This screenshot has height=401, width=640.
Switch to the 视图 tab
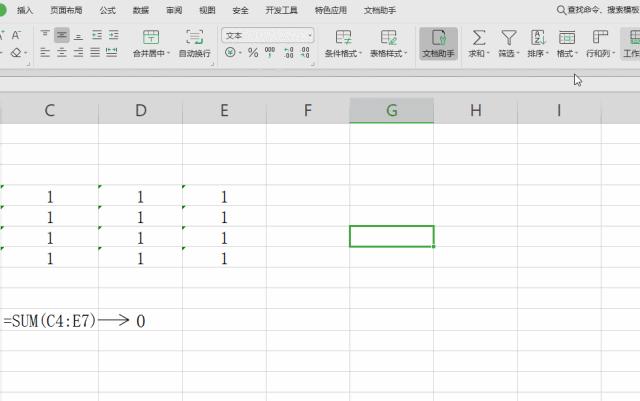point(207,10)
